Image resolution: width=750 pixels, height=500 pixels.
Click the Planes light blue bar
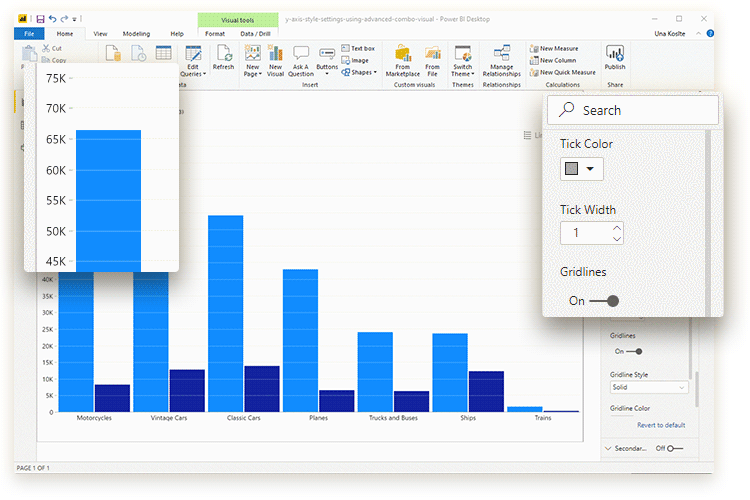(x=300, y=340)
